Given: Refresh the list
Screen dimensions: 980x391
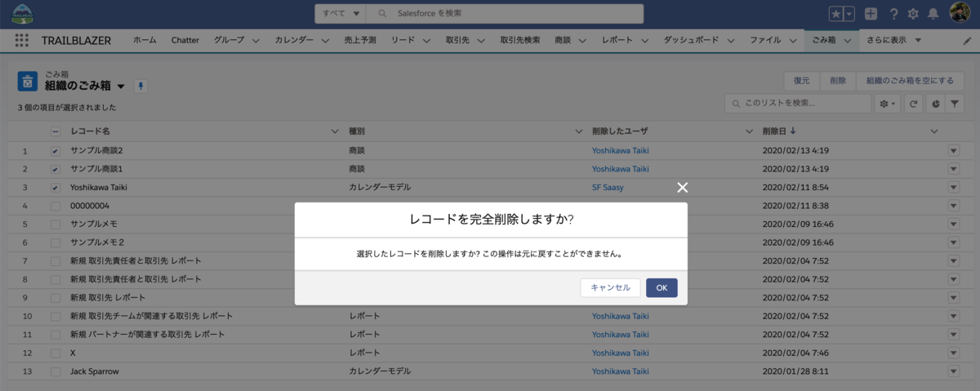Looking at the screenshot, I should click(914, 104).
